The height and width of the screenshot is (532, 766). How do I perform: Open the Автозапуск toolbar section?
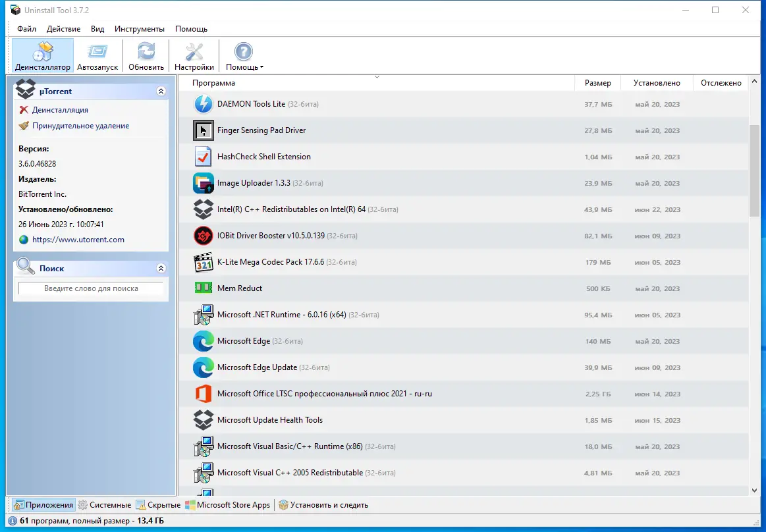tap(97, 56)
